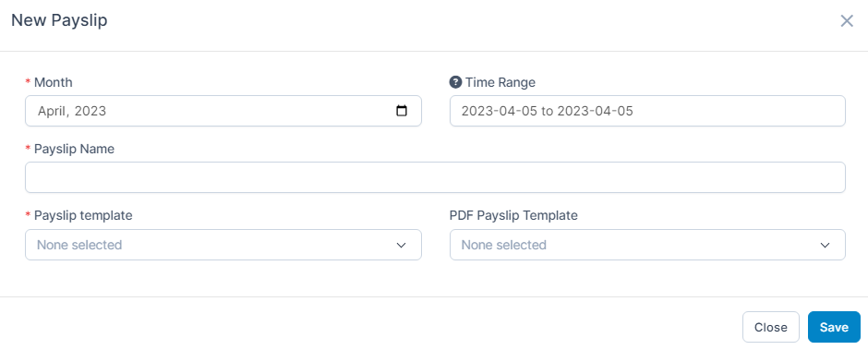Focus the Time Range date field
The height and width of the screenshot is (350, 868).
pyautogui.click(x=647, y=111)
